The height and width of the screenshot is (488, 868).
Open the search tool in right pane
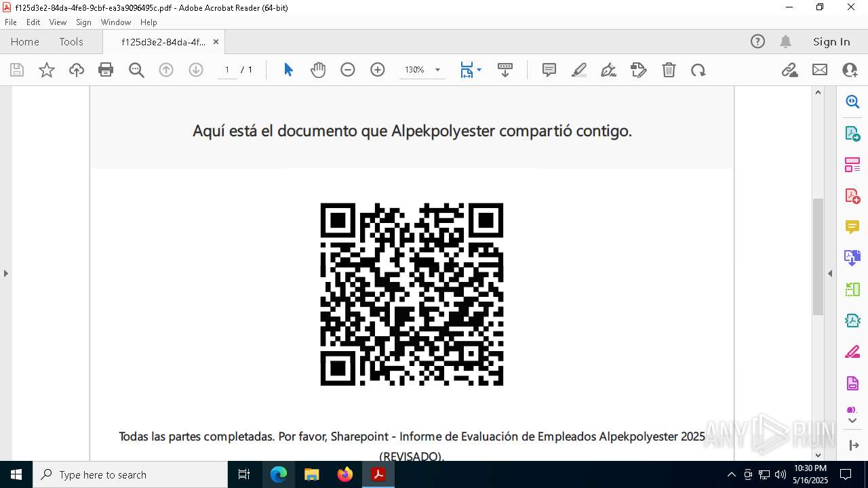coord(852,102)
